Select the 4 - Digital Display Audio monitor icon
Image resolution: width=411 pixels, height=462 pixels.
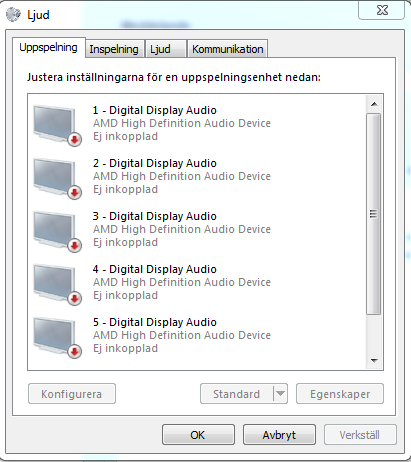click(57, 284)
